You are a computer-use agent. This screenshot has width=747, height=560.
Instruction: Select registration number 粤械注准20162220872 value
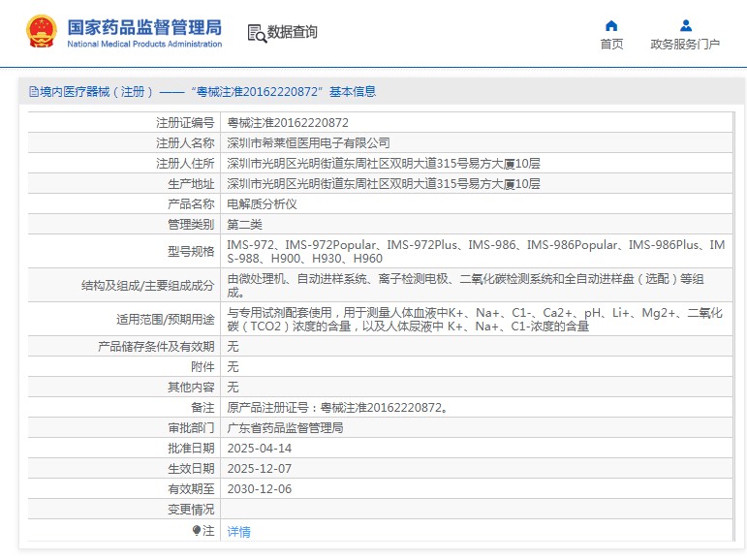click(288, 123)
